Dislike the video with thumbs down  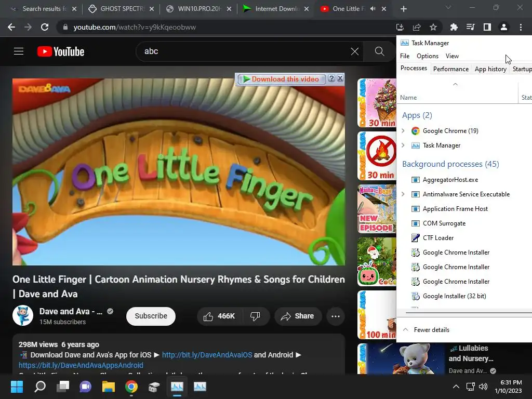(x=256, y=316)
